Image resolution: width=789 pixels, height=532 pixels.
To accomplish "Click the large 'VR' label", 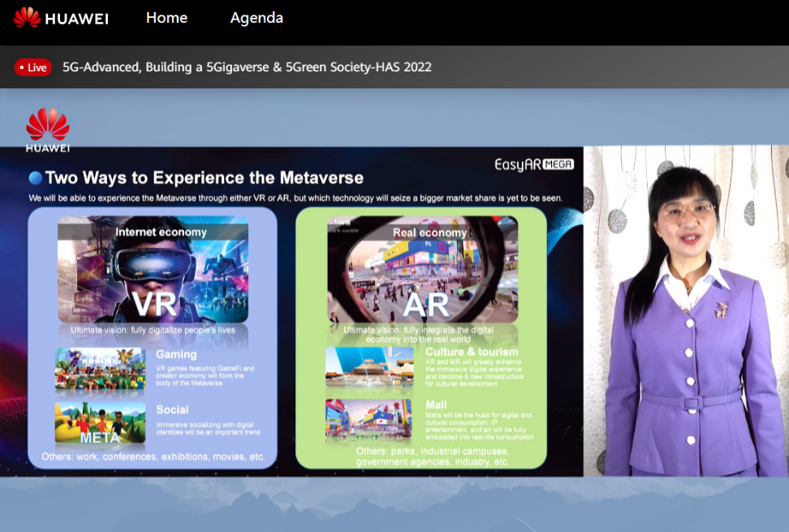I will pyautogui.click(x=154, y=303).
